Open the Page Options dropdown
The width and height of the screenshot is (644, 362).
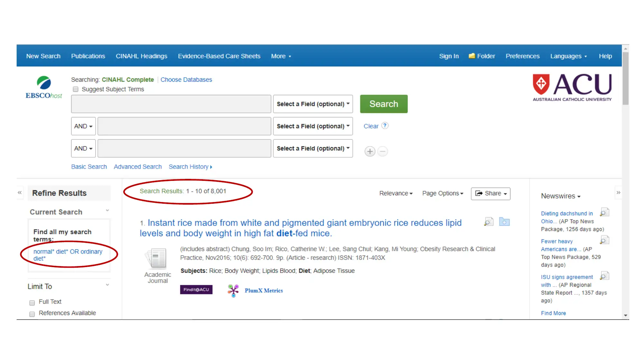pos(443,193)
